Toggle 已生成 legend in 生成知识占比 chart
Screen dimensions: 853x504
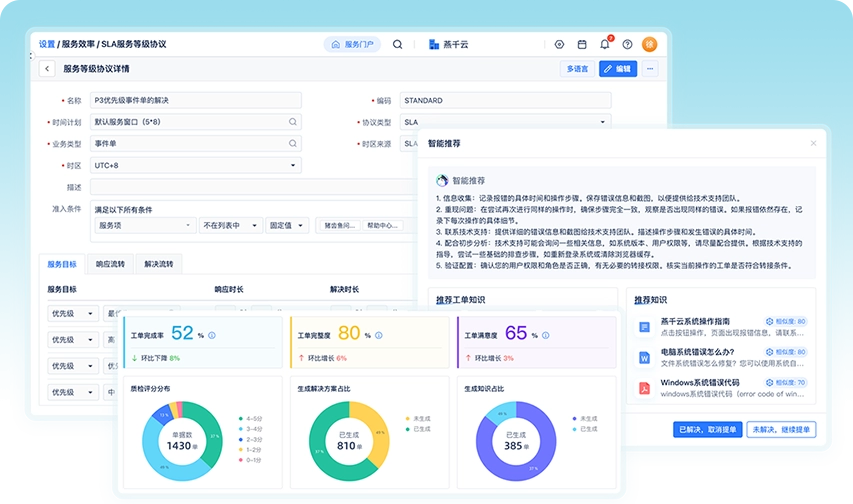coord(585,429)
